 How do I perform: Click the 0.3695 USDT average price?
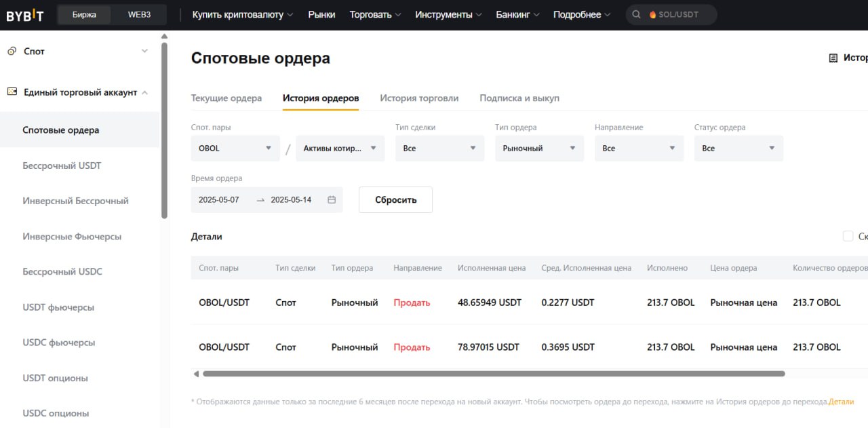coord(568,347)
